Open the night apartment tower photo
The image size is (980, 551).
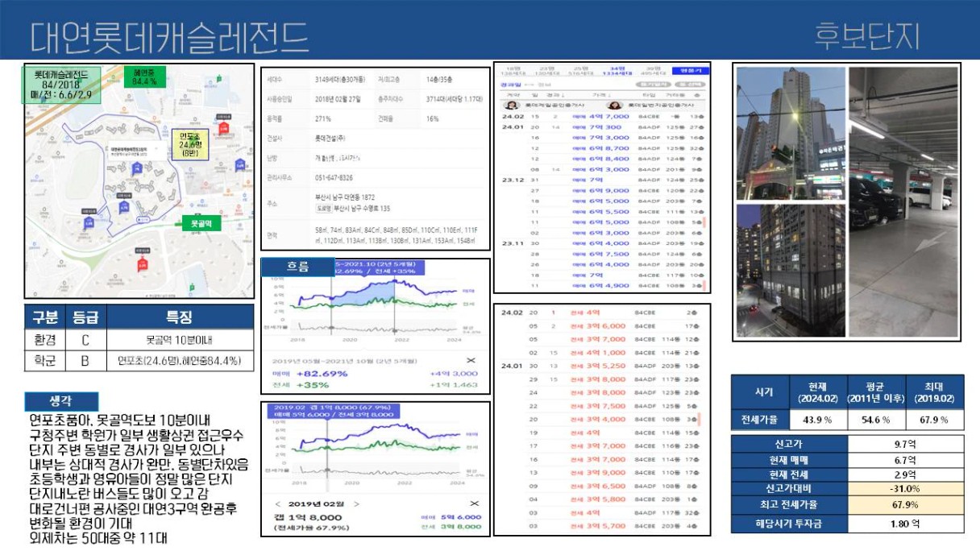tap(789, 133)
